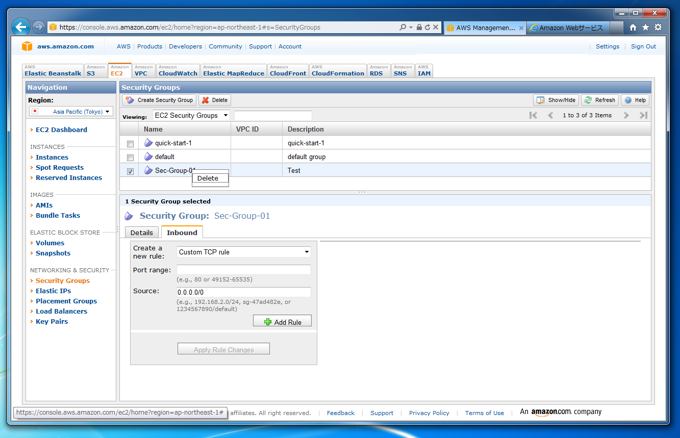Open favorites star icon

(645, 27)
